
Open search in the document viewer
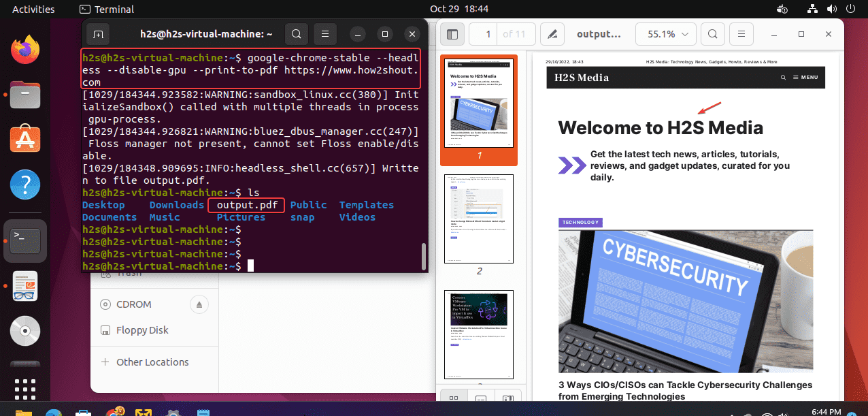tap(712, 34)
